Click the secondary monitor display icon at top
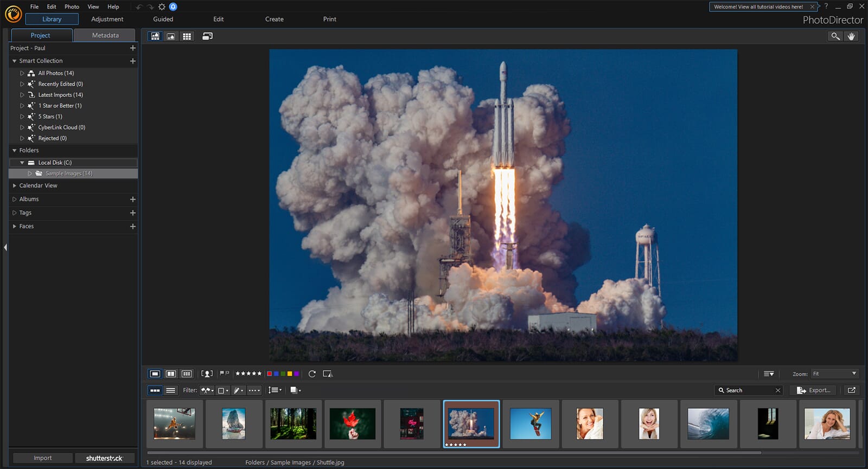The width and height of the screenshot is (868, 469). (207, 36)
